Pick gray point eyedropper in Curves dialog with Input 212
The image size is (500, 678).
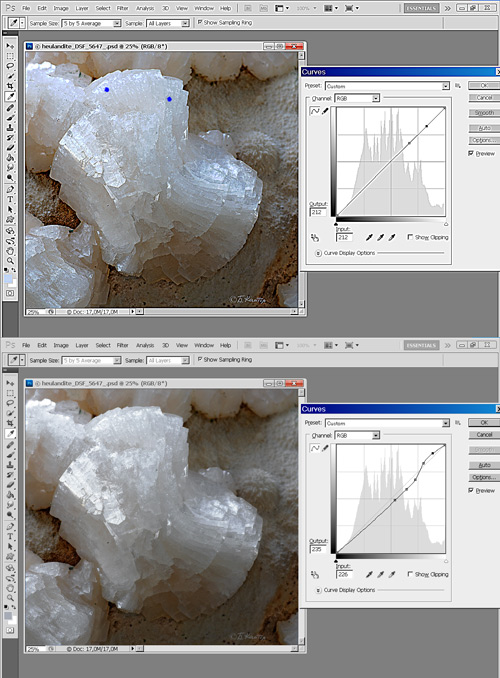point(381,237)
